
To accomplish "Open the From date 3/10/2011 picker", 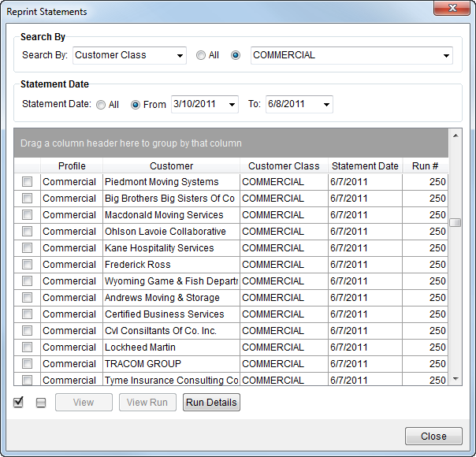I will click(232, 104).
